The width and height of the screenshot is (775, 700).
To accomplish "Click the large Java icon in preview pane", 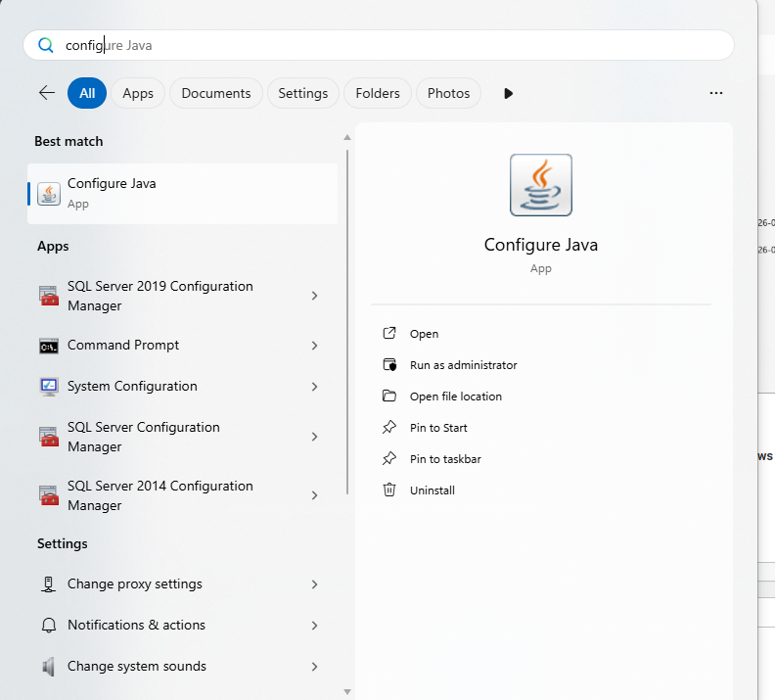I will pyautogui.click(x=541, y=185).
